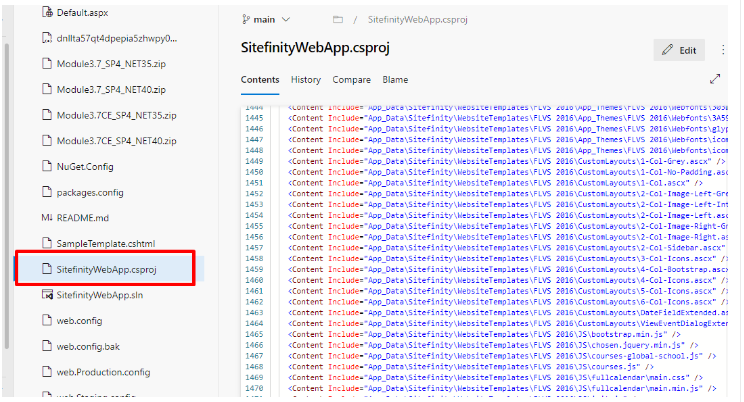The height and width of the screenshot is (402, 744).
Task: Click the file tree vertical scrollbar
Action: [x=7, y=196]
